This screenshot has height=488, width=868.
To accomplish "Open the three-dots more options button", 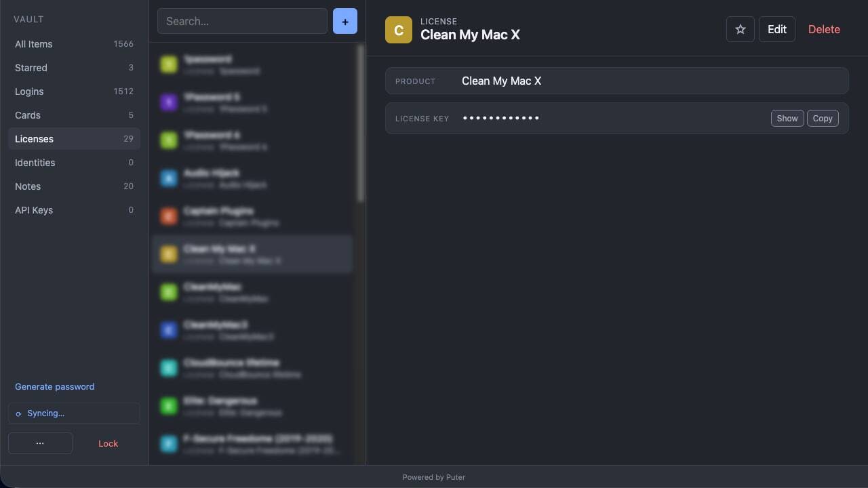I will tap(40, 443).
